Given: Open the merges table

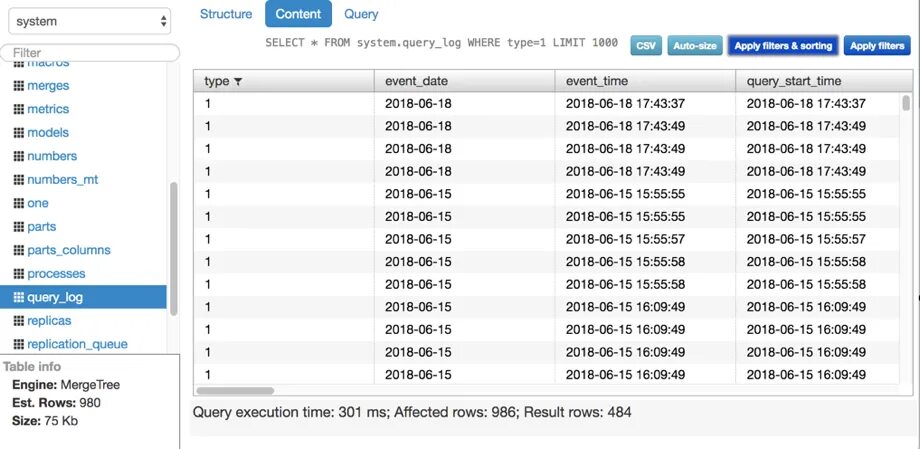Looking at the screenshot, I should pyautogui.click(x=48, y=86).
